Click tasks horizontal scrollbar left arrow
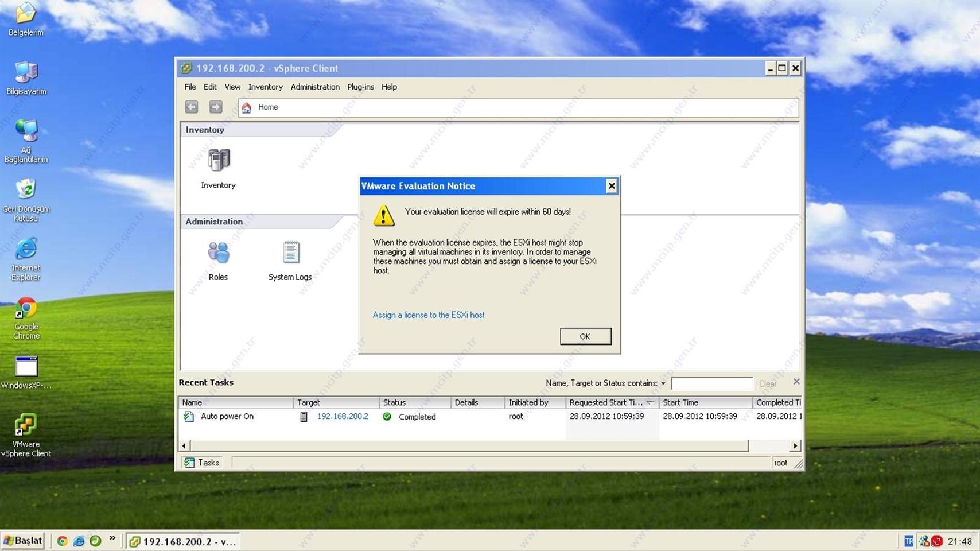The height and width of the screenshot is (551, 980). point(184,446)
